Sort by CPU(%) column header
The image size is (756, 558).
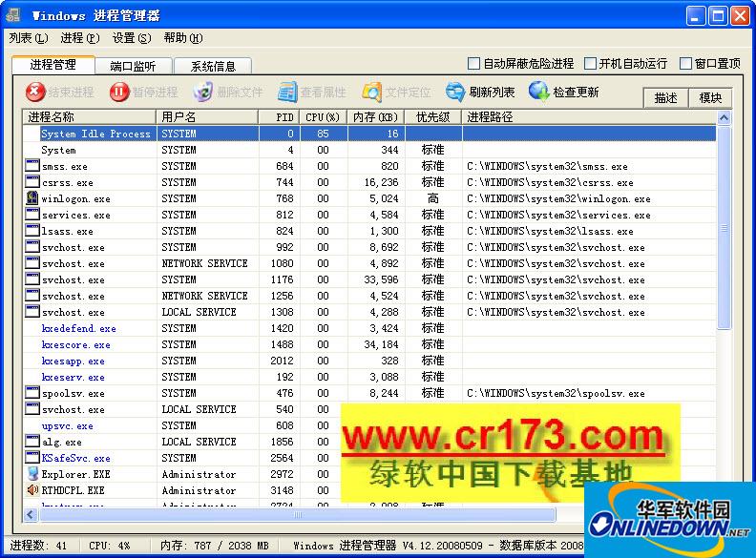(x=323, y=116)
